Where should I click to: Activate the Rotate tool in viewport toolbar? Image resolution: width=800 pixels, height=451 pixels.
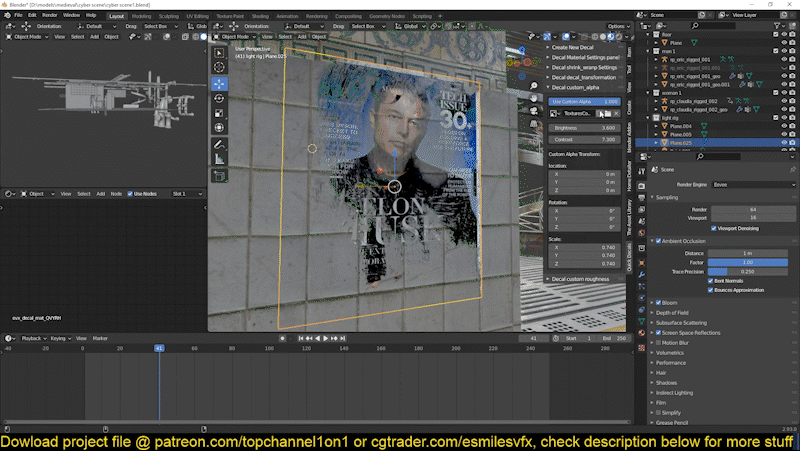coord(219,98)
